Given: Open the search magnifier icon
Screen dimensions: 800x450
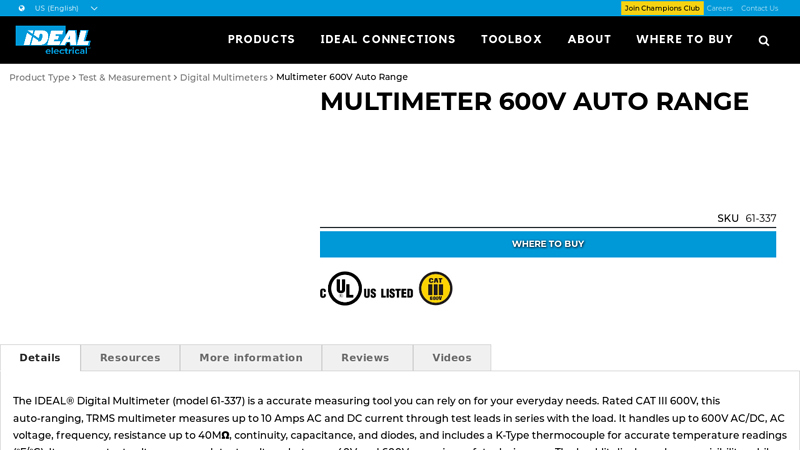Looking at the screenshot, I should (x=764, y=41).
